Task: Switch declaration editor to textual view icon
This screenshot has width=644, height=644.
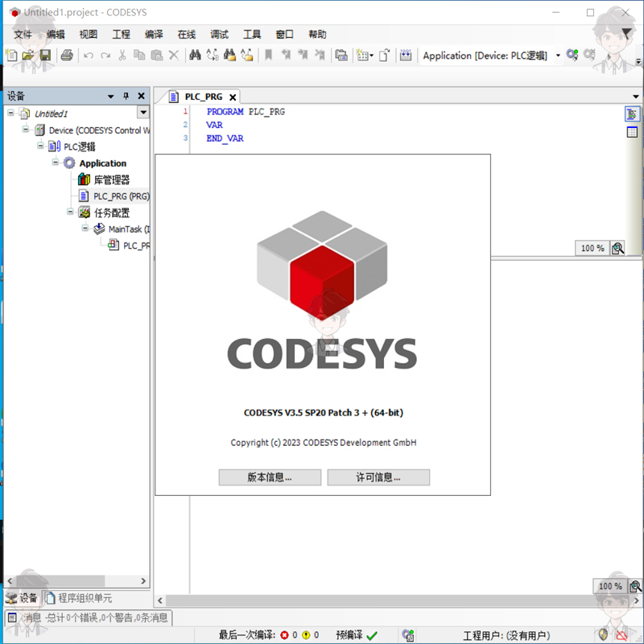Action: click(632, 114)
